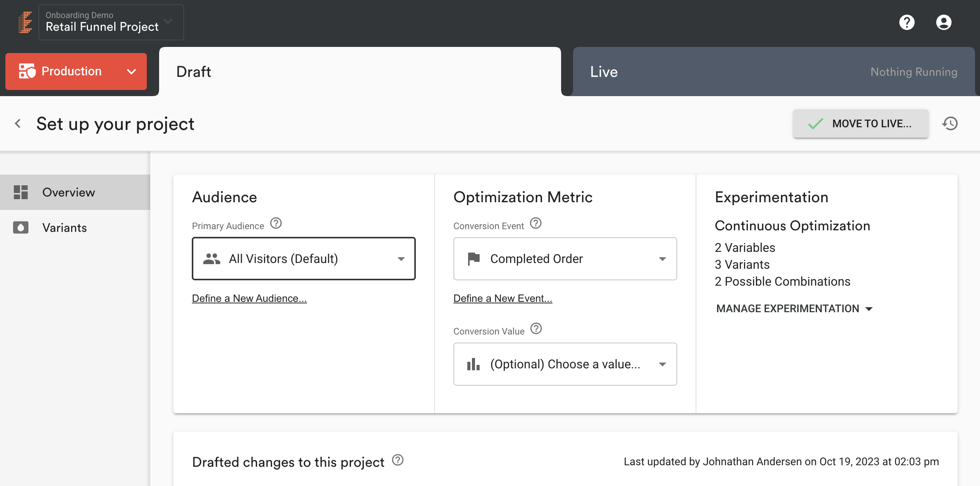Click the Last updated by Johnathan Andersen text

(x=781, y=461)
